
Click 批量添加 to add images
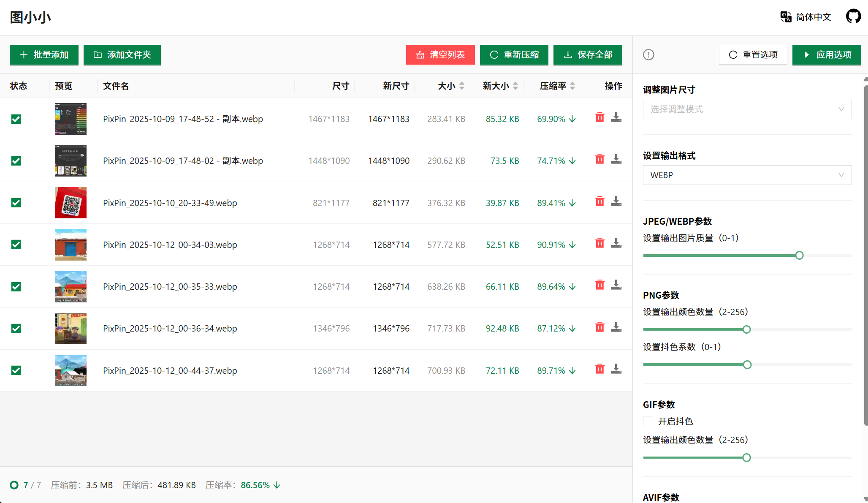coord(44,55)
